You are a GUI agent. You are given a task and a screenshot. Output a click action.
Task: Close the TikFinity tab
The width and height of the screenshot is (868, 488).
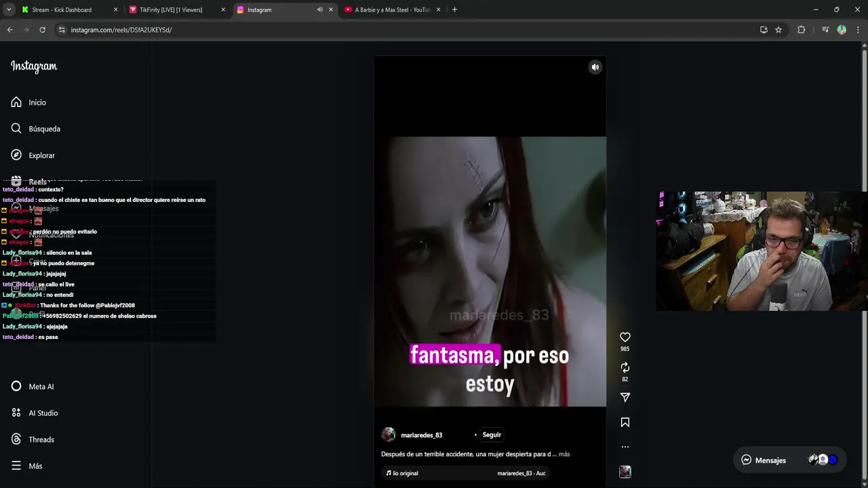[x=223, y=9]
